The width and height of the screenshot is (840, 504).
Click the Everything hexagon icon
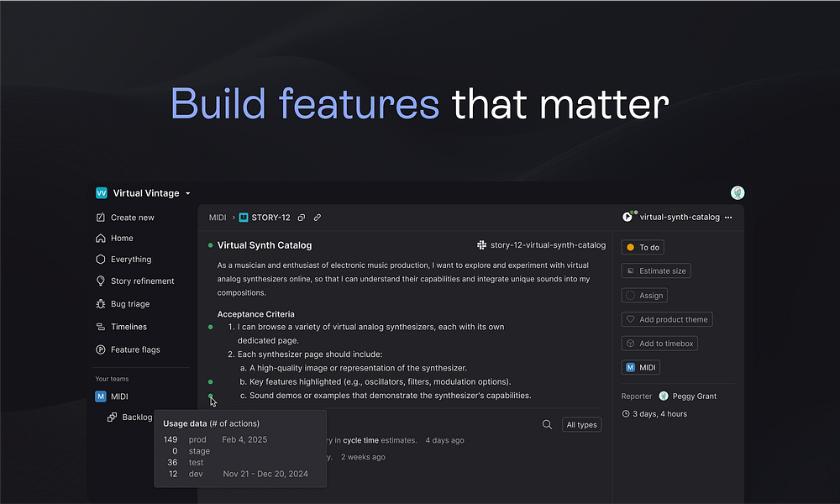point(100,260)
